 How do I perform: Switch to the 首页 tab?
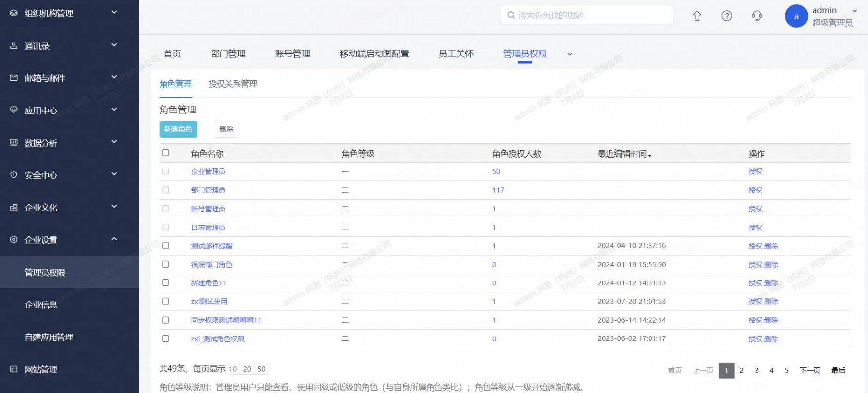click(172, 54)
